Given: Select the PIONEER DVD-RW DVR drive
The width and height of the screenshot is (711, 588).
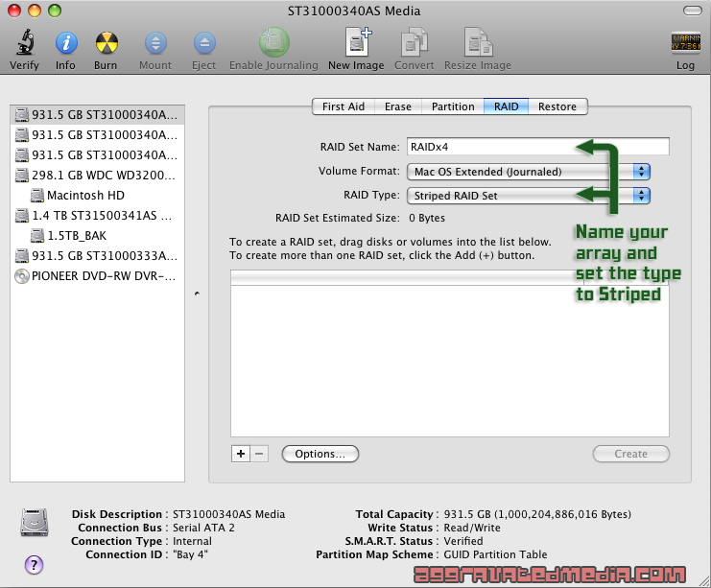Looking at the screenshot, I should (x=97, y=276).
